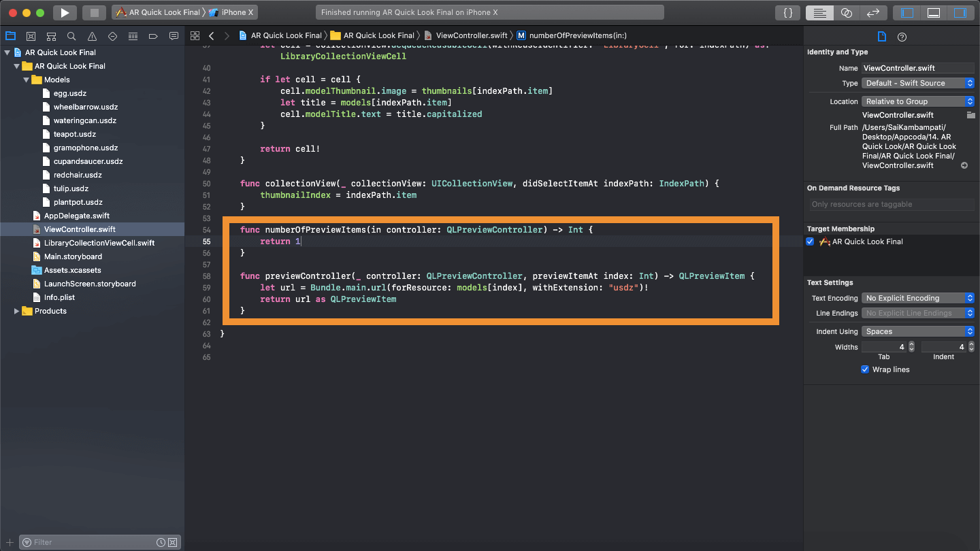Toggle the Wrap lines checkbox
980x551 pixels.
tap(865, 369)
